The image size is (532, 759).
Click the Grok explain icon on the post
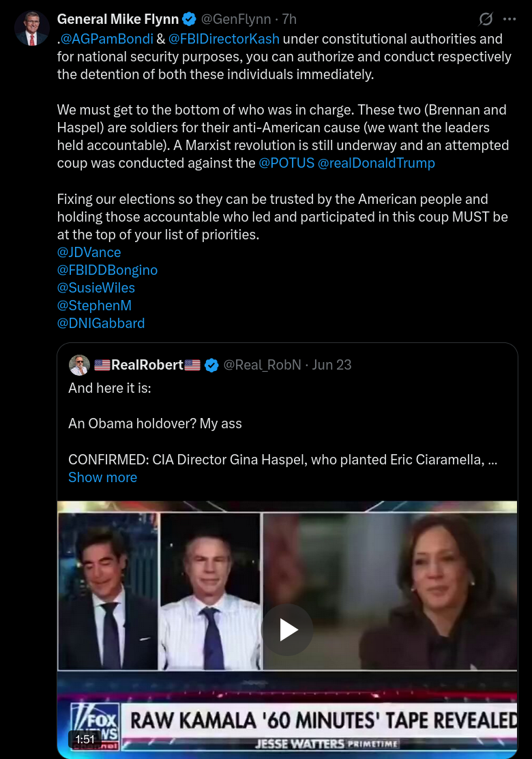pyautogui.click(x=486, y=19)
